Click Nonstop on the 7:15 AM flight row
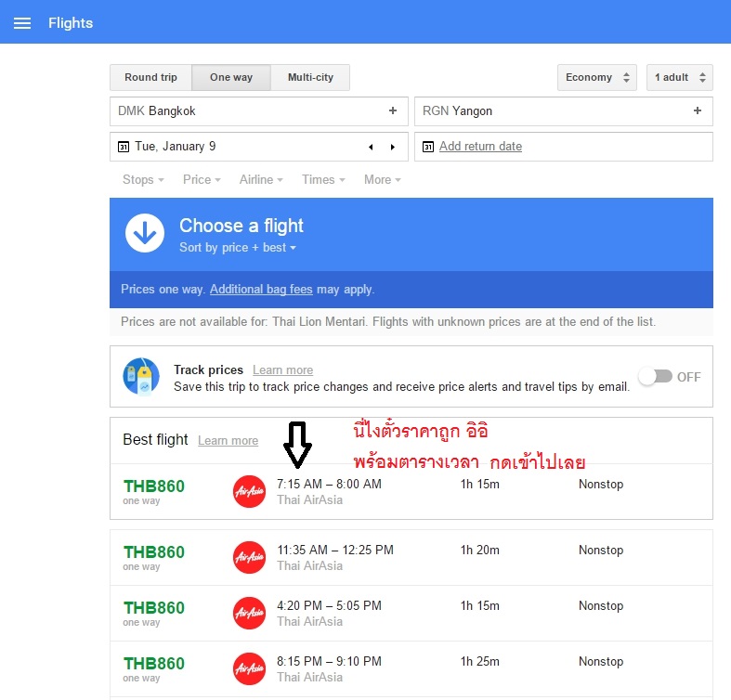Image resolution: width=731 pixels, height=700 pixels. click(601, 485)
